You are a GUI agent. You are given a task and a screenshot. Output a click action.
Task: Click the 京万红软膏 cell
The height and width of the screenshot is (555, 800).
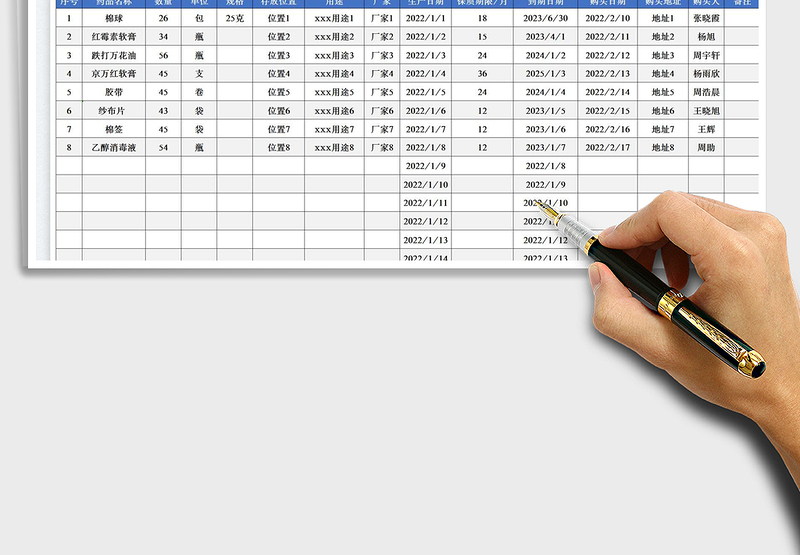tap(114, 74)
